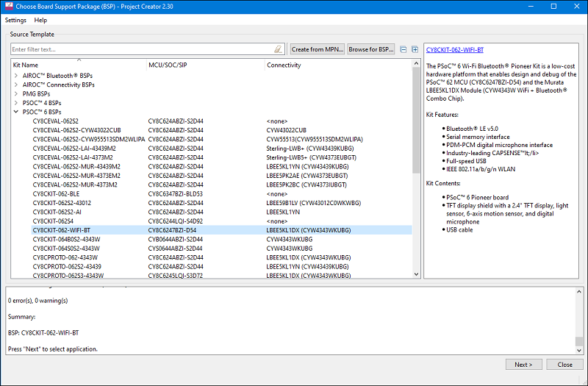Click BSP list vertical scrollbar thumb

click(x=416, y=120)
